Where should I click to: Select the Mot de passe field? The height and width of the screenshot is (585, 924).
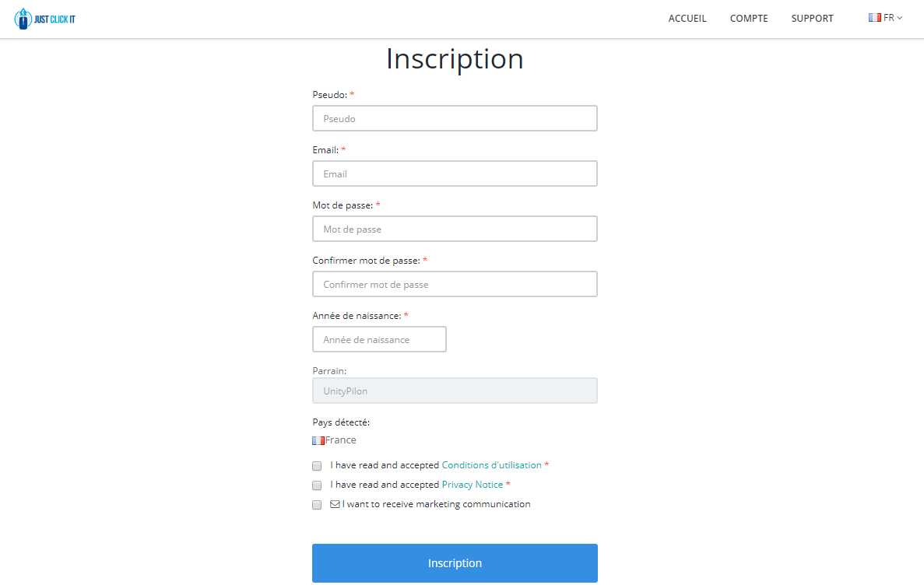coord(455,229)
